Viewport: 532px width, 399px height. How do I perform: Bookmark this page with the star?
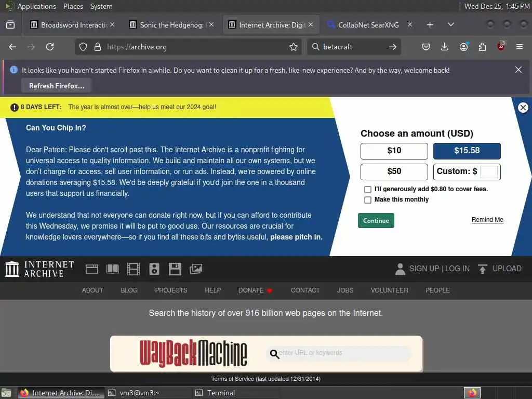(294, 47)
